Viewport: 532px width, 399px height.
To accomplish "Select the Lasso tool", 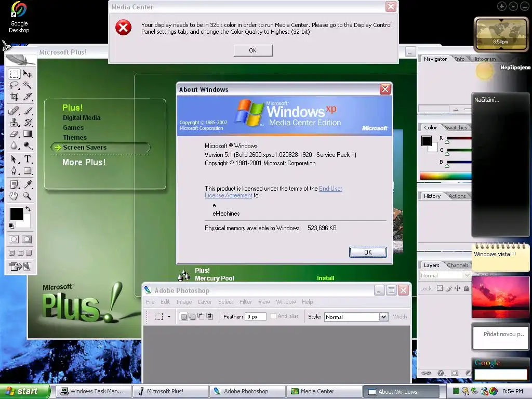I will [x=14, y=85].
